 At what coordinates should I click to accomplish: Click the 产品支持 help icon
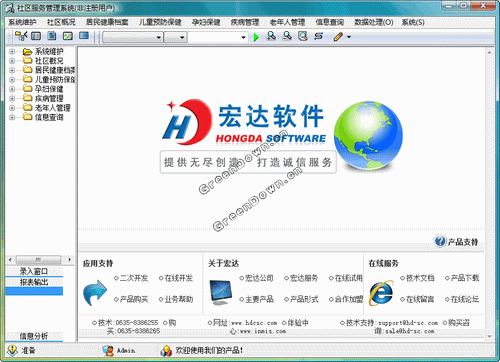[x=440, y=241]
